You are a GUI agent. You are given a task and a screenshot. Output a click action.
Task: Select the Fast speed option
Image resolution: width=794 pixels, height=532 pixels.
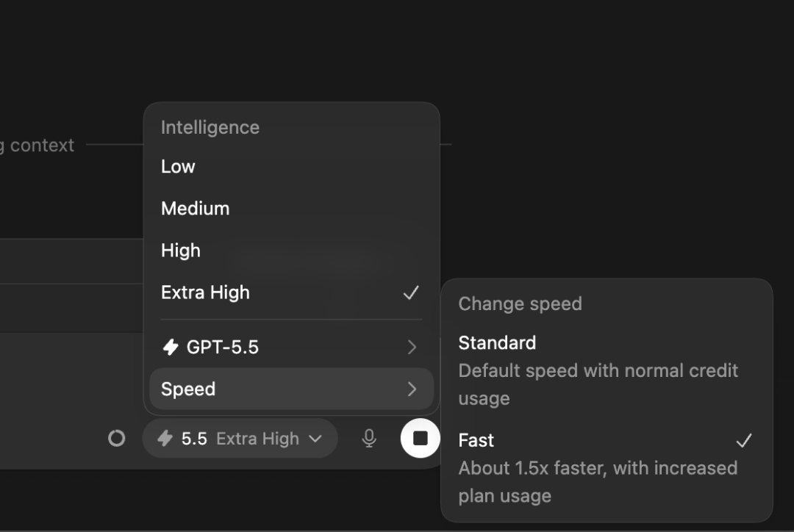pyautogui.click(x=607, y=468)
